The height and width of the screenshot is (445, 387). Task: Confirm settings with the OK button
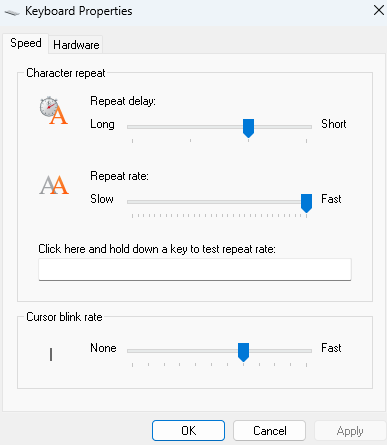188,430
